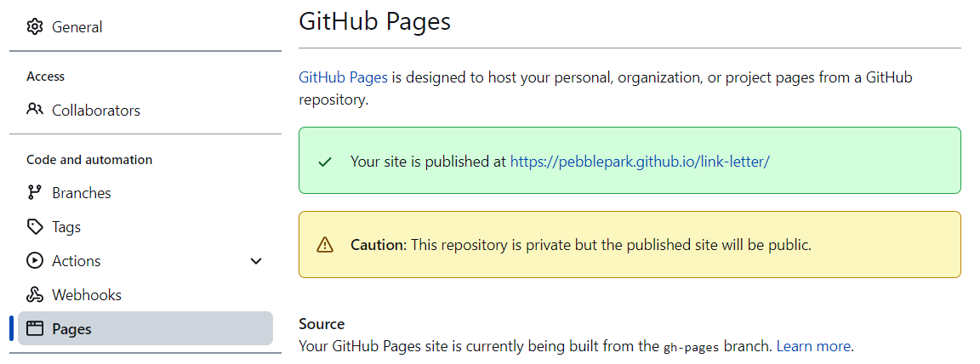Screen dimensions: 980x364
Task: Click the Learn more link
Action: point(813,346)
